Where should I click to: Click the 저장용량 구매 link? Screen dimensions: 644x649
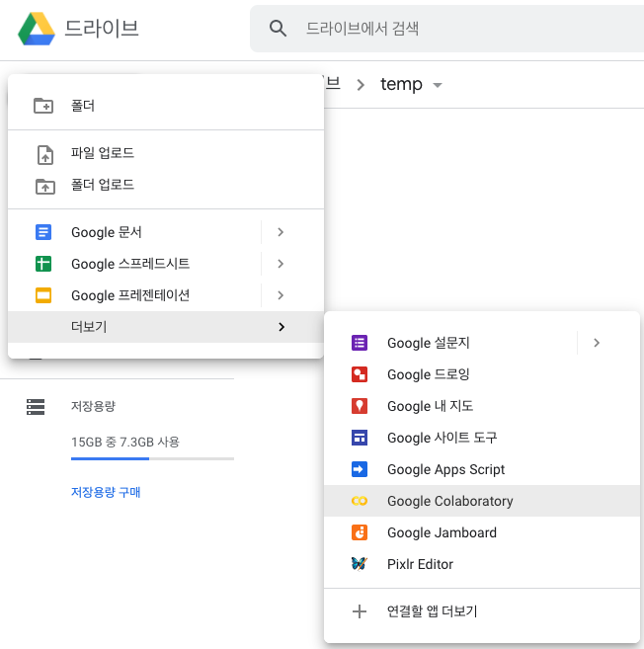[x=106, y=492]
